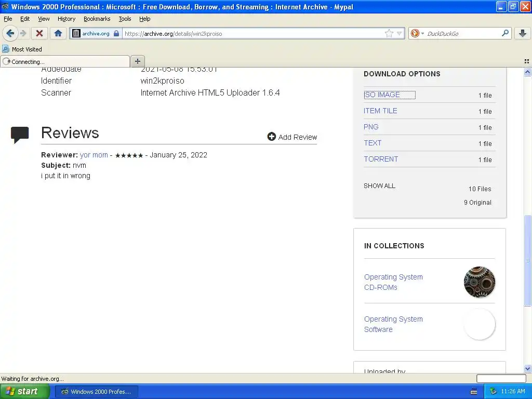
Task: Click the DuckDuckGo search field
Action: pyautogui.click(x=463, y=34)
